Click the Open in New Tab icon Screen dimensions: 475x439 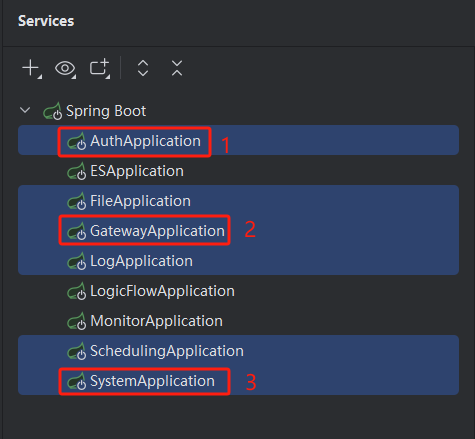click(100, 69)
